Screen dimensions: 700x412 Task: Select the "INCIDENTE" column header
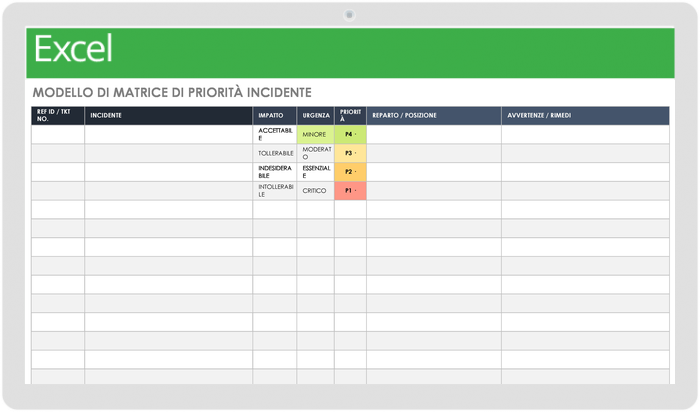point(168,115)
